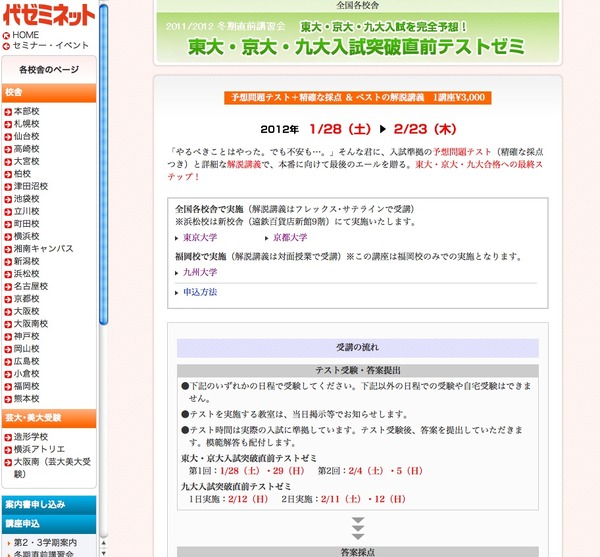Open セミナー・イベント link

click(x=51, y=46)
